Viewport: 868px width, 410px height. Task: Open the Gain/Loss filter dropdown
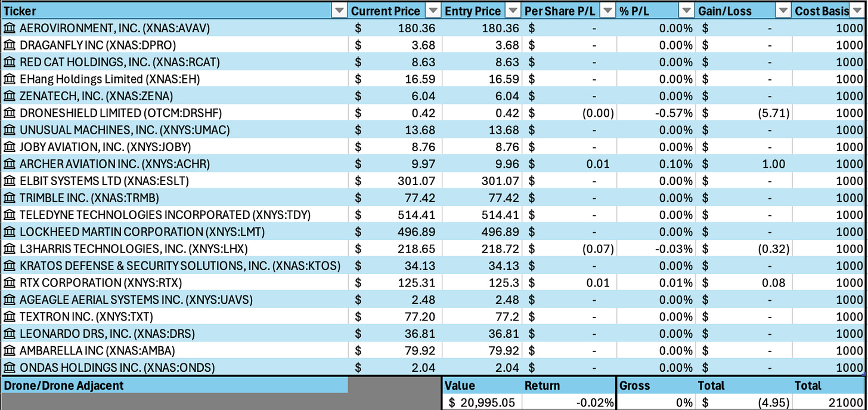(x=783, y=11)
